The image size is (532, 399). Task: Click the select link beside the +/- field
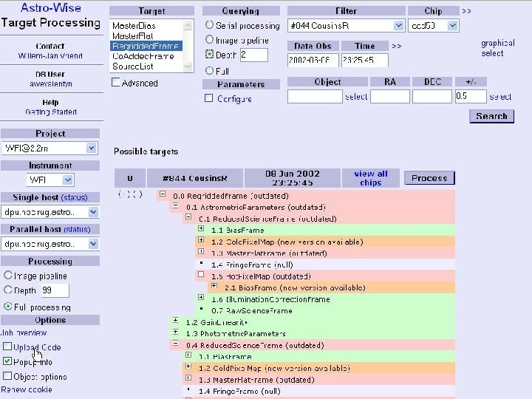point(500,97)
